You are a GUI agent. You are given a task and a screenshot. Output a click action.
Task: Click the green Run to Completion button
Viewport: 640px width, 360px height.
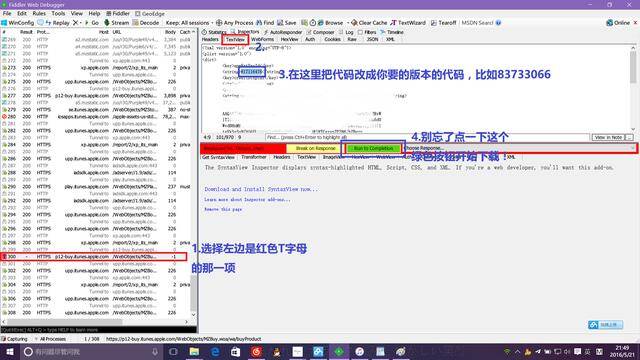tap(373, 148)
